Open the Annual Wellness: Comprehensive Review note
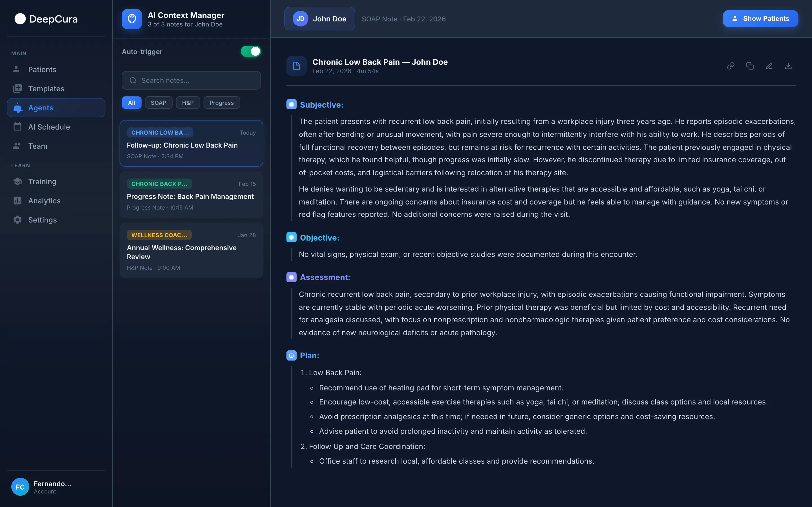 [191, 251]
